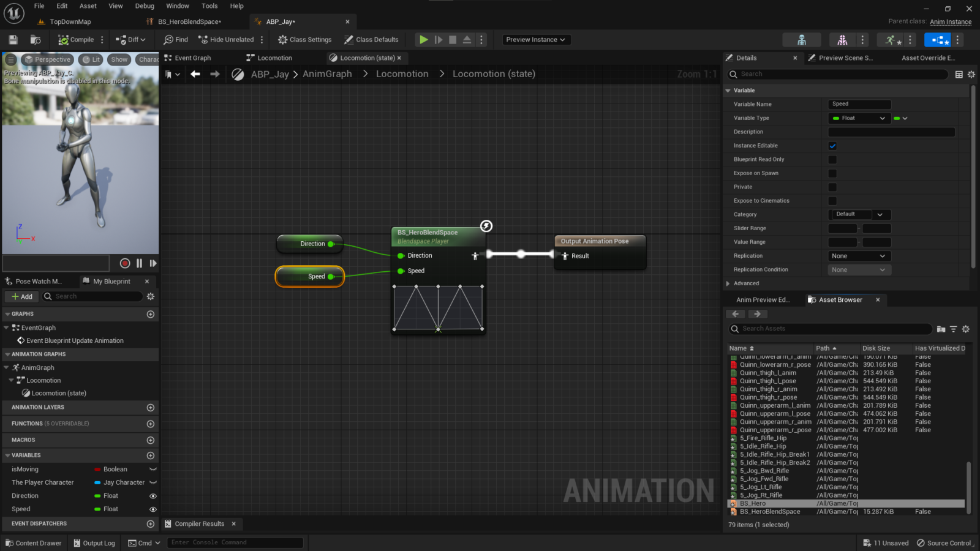Click the Compile button icon
Viewport: 980px width, 551px height.
[63, 39]
